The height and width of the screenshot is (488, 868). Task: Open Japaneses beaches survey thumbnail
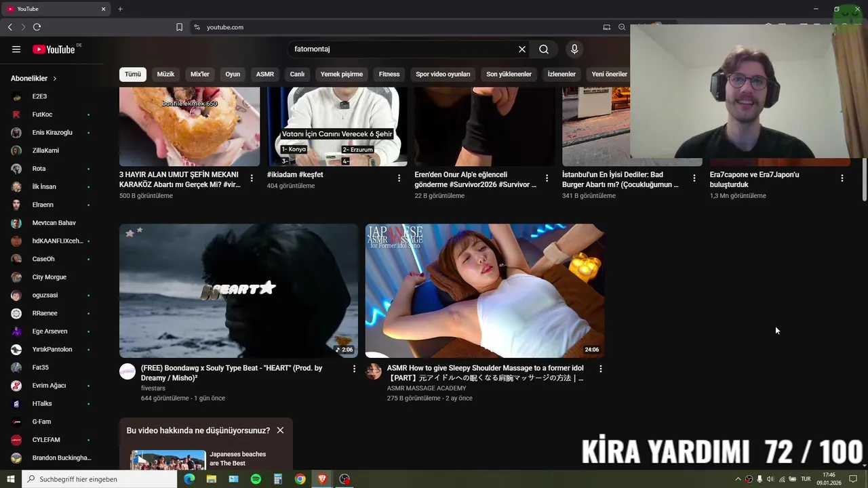click(x=168, y=460)
